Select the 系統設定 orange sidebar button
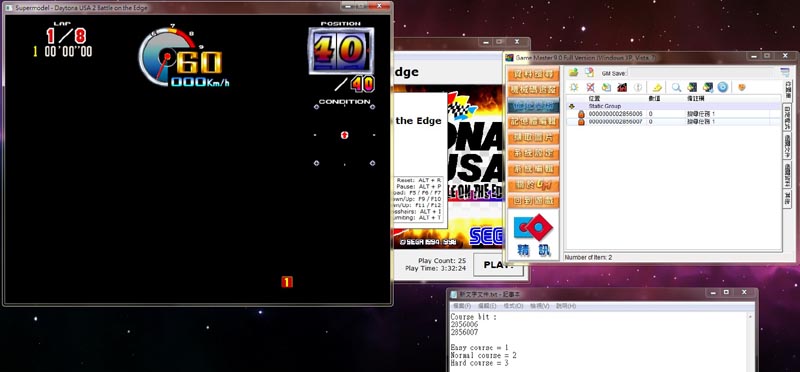Viewport: 800px width, 372px height. pyautogui.click(x=526, y=153)
